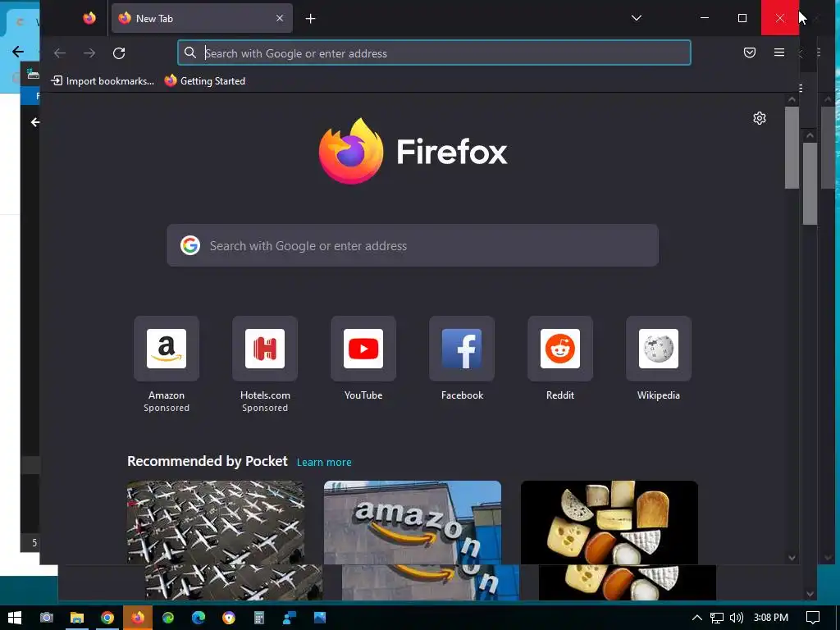The width and height of the screenshot is (840, 630).
Task: Open the cheese assortment Pocket story thumbnail
Action: pyautogui.click(x=609, y=523)
